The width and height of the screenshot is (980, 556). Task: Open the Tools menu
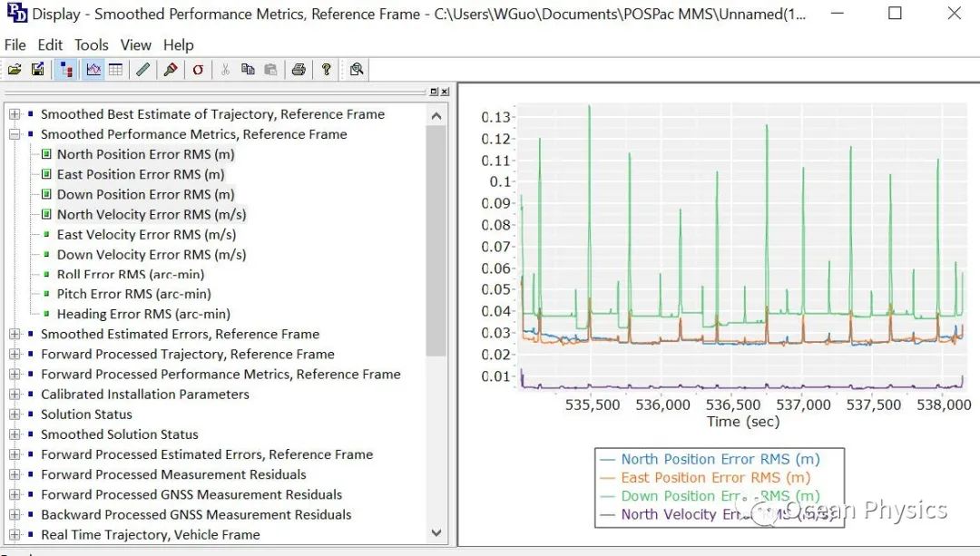coord(91,44)
